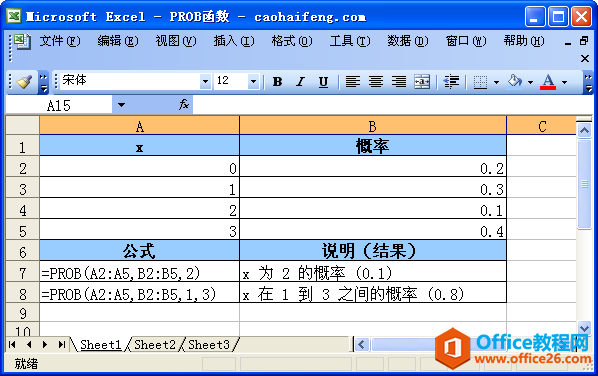
Task: Click the Excel title bar app icon
Action: coord(14,16)
